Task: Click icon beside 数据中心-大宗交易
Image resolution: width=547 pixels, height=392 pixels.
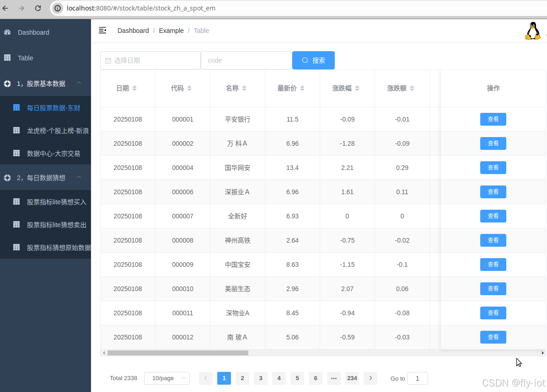Action: 16,153
